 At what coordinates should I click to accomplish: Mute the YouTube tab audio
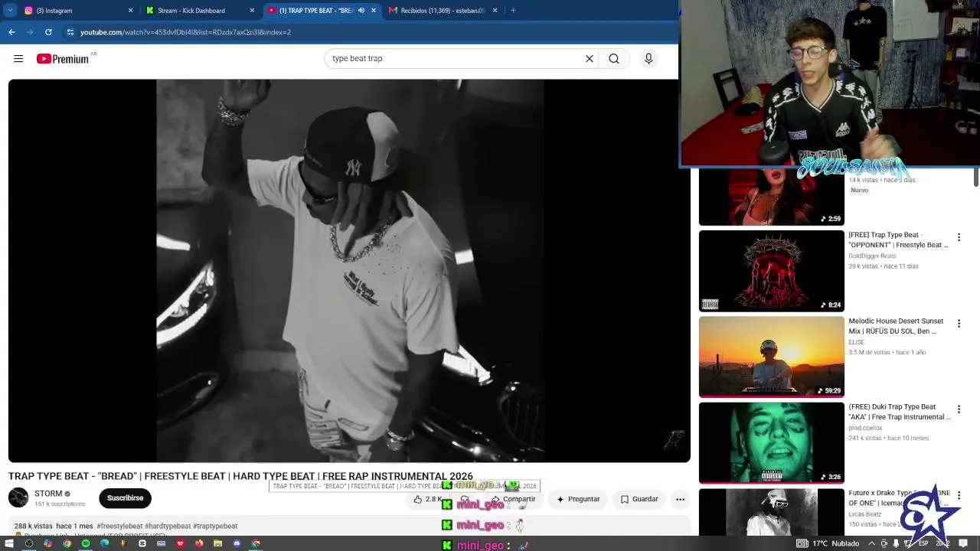tap(361, 11)
